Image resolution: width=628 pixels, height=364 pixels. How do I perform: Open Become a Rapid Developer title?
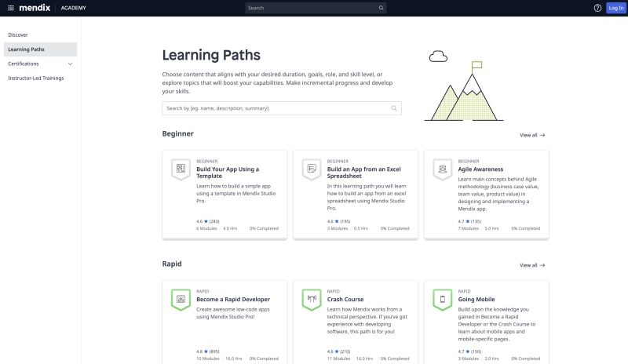click(x=233, y=300)
